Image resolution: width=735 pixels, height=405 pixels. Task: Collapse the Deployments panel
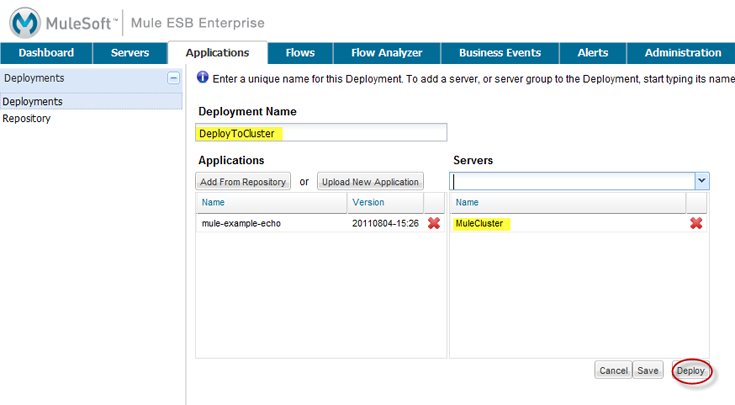(173, 77)
